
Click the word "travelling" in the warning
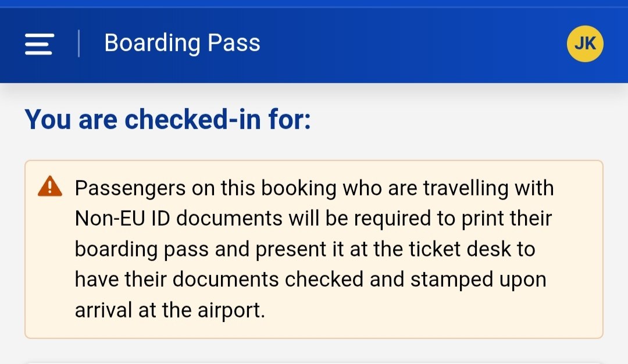tap(488, 188)
